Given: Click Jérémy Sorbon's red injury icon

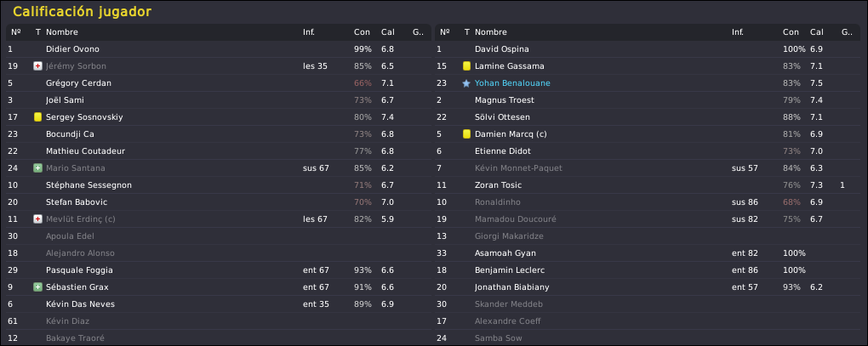Looking at the screenshot, I should click(x=37, y=66).
